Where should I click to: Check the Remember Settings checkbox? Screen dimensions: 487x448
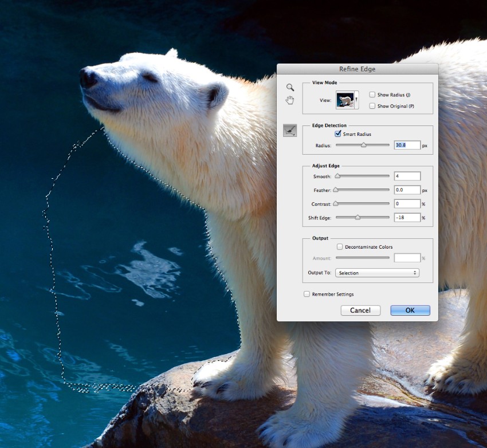coord(307,294)
